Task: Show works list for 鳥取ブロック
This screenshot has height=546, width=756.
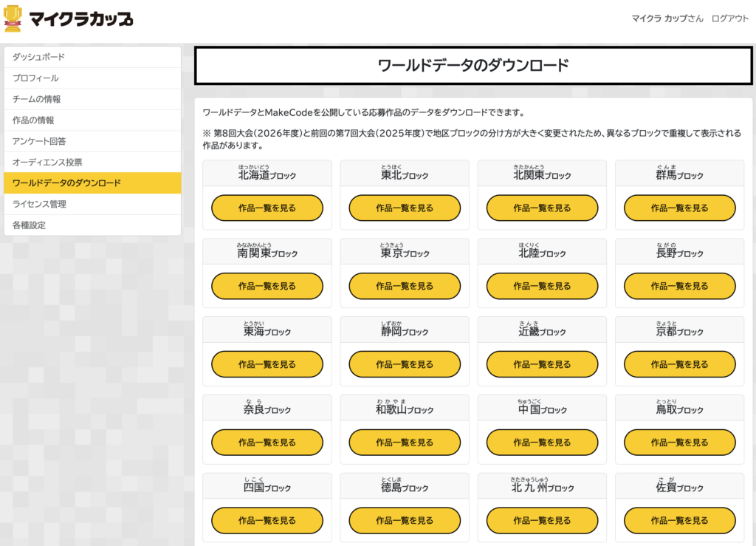Action: tap(680, 443)
